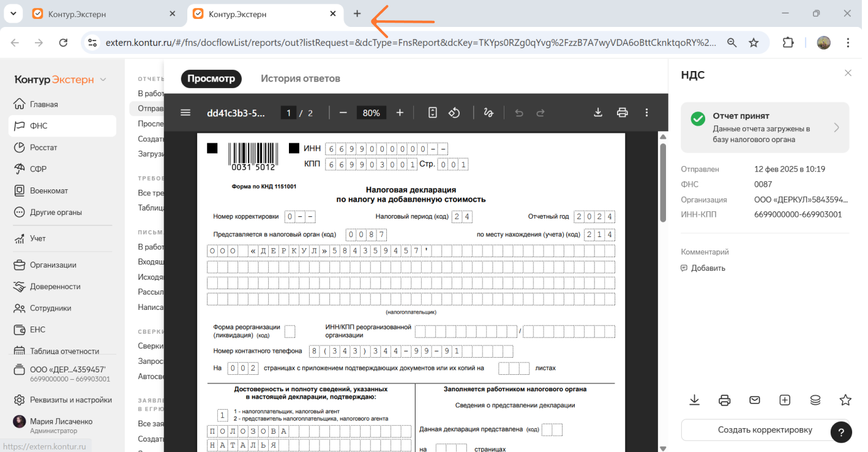Click the fit to page icon
868x452 pixels.
pos(433,113)
